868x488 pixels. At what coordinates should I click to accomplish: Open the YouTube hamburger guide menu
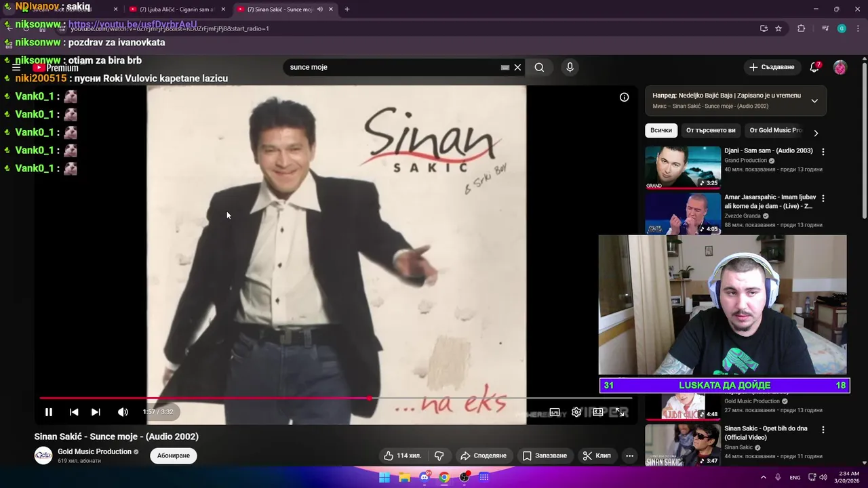point(16,68)
